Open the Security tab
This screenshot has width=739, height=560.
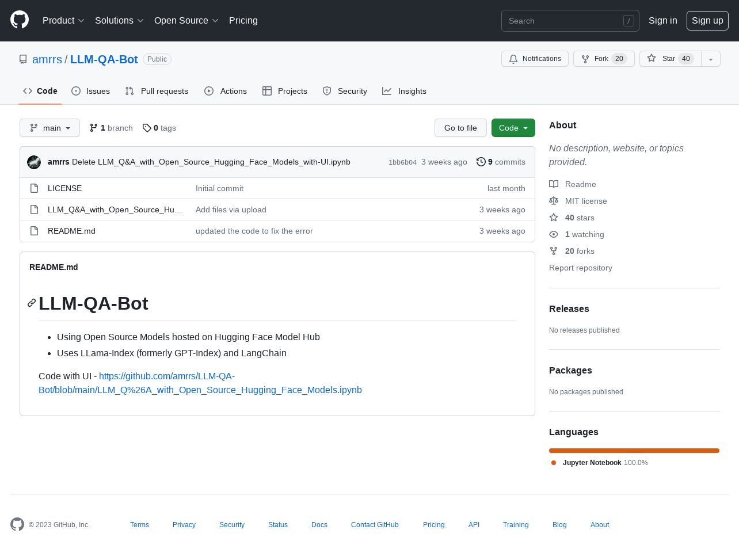[345, 91]
